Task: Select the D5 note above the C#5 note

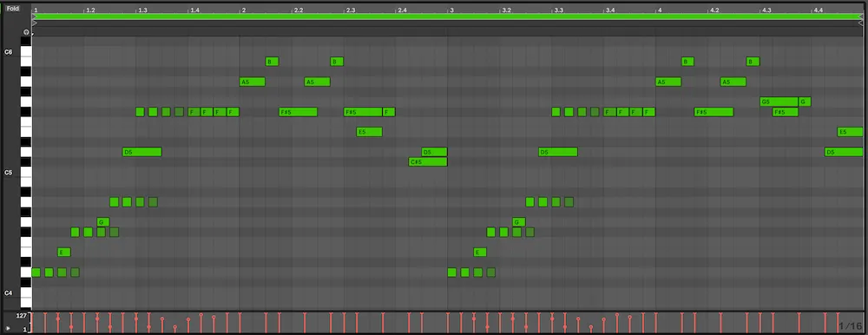Action: [434, 152]
